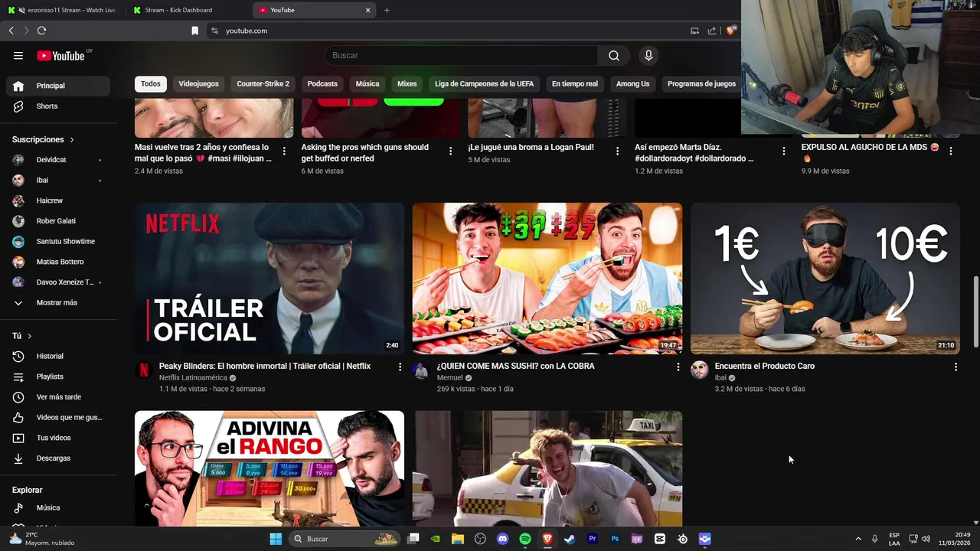
Task: Open the sushi contest video thumbnail
Action: (x=547, y=279)
